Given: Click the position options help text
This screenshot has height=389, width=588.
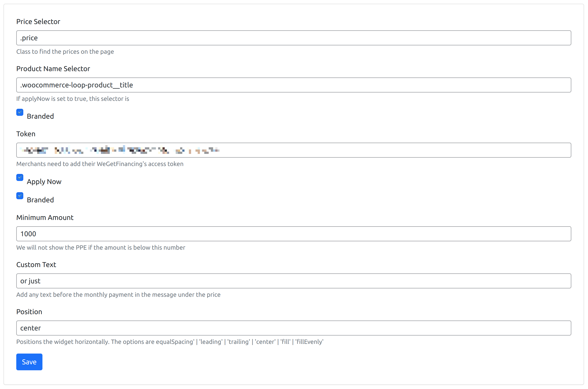Looking at the screenshot, I should pos(170,342).
